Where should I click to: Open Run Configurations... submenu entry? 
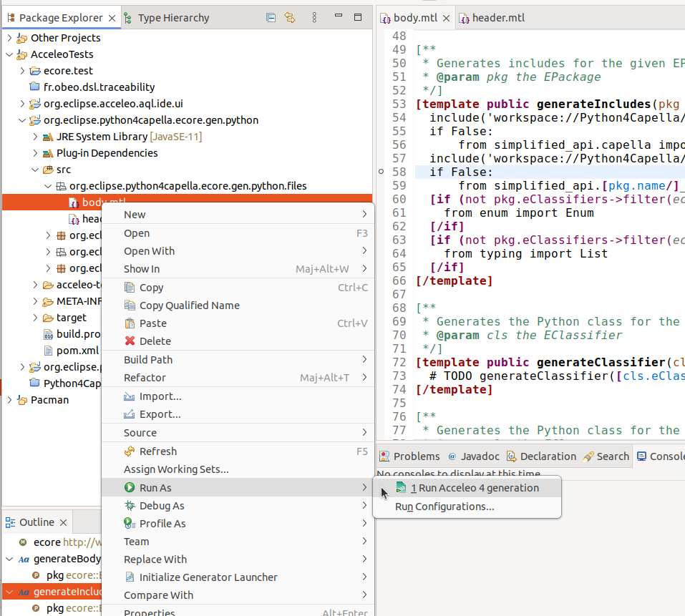tap(444, 507)
